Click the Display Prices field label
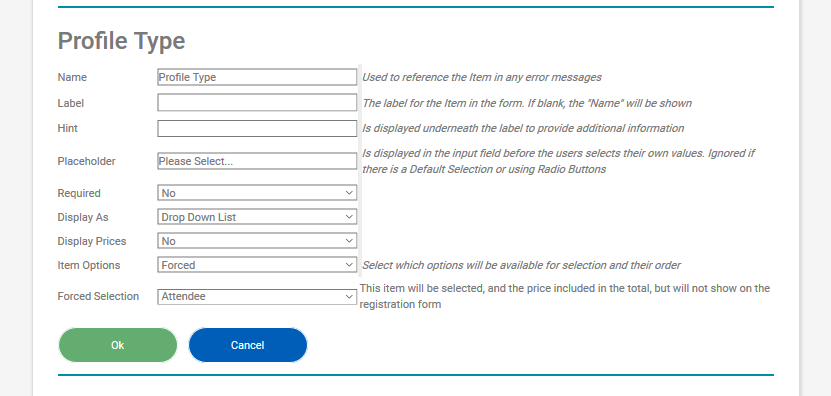Image resolution: width=831 pixels, height=396 pixels. [92, 241]
